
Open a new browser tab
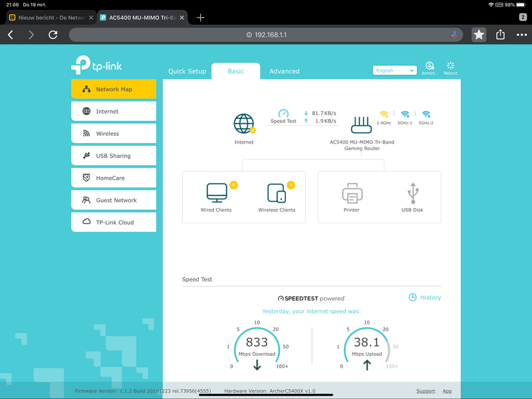click(x=201, y=18)
